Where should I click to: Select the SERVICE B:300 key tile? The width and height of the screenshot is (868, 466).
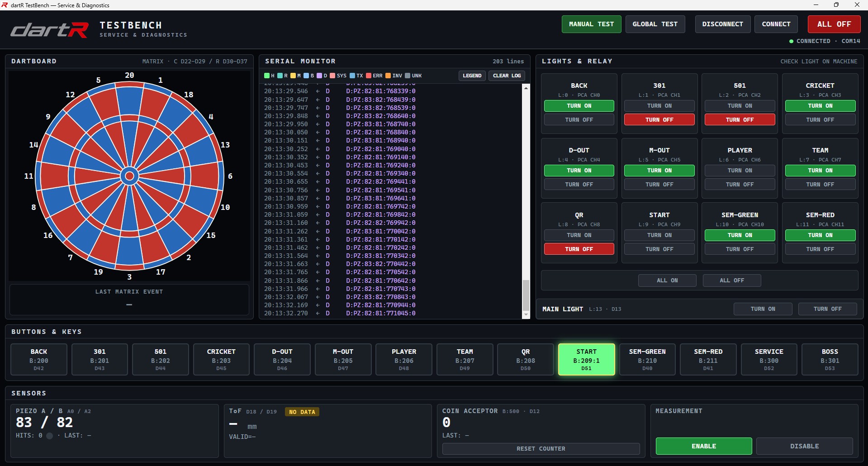pyautogui.click(x=769, y=360)
